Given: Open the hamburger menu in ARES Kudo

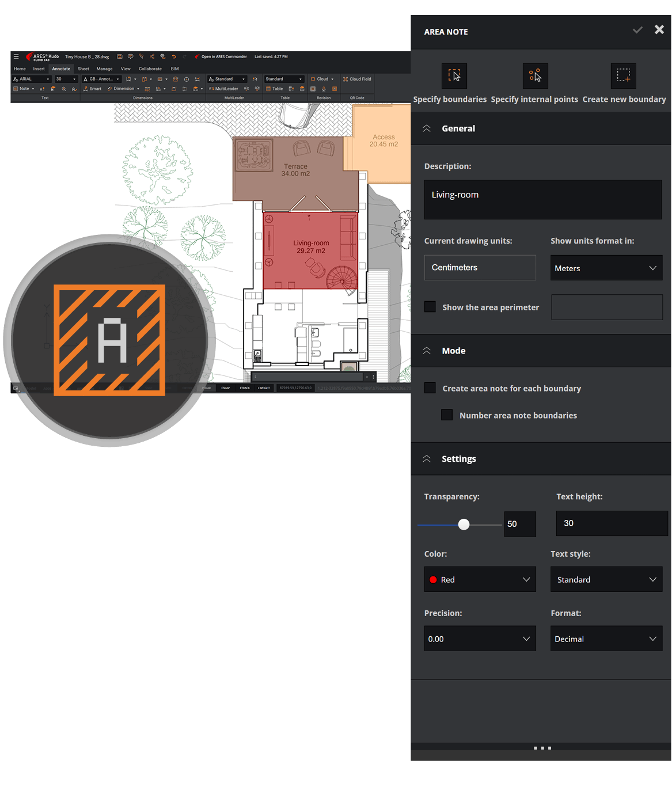Looking at the screenshot, I should coord(16,56).
